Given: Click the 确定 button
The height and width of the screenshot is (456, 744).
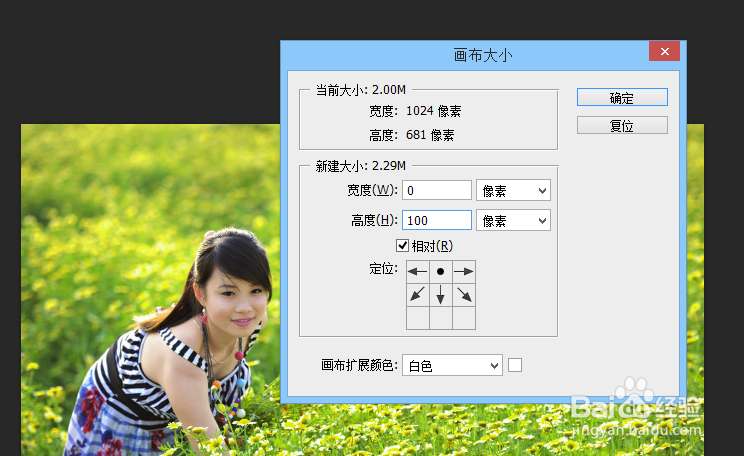Looking at the screenshot, I should coord(622,97).
